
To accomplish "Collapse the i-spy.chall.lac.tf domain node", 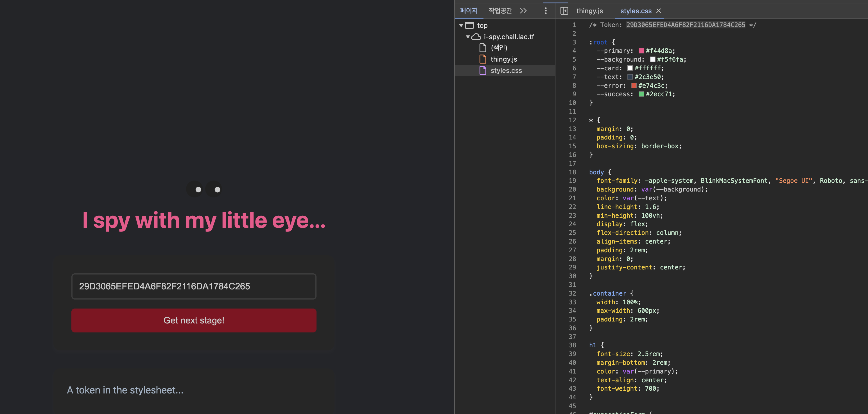I will (468, 36).
